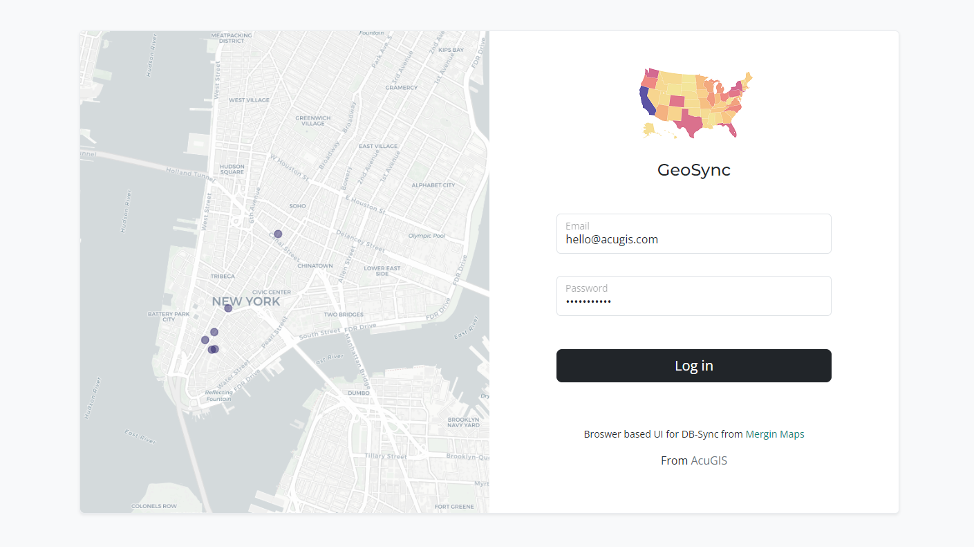Select the map marker near Canal Street
Image resolution: width=974 pixels, height=560 pixels.
tap(278, 234)
